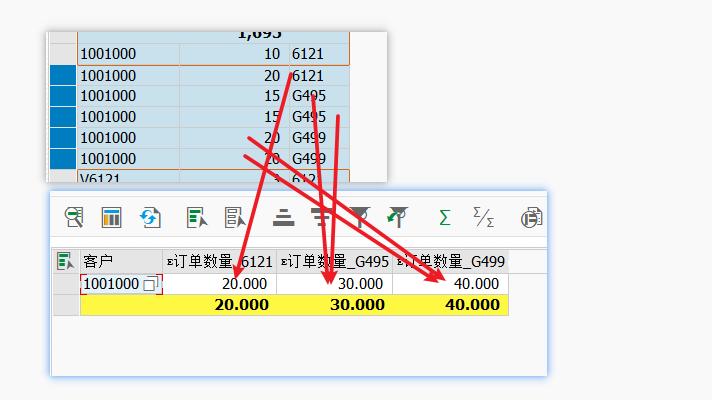Click the V6121 cell at the upper table bottom
Screen dimensions: 712x400
tap(129, 177)
